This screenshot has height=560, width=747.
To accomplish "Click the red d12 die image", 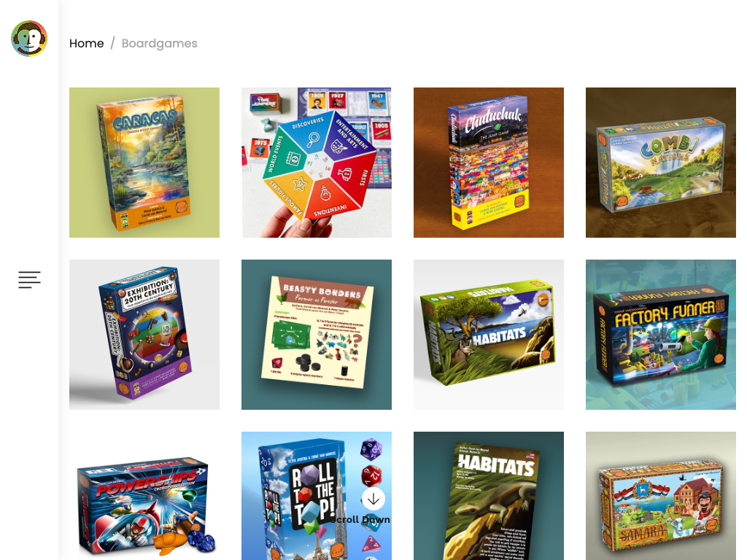I will [371, 475].
